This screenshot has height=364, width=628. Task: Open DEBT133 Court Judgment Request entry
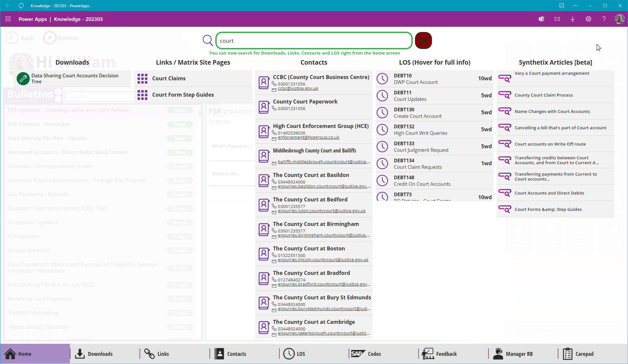pos(421,147)
